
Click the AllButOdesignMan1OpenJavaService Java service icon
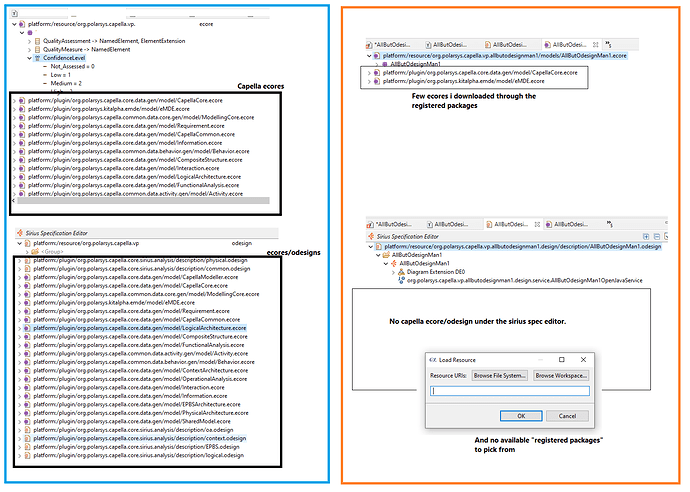401,280
